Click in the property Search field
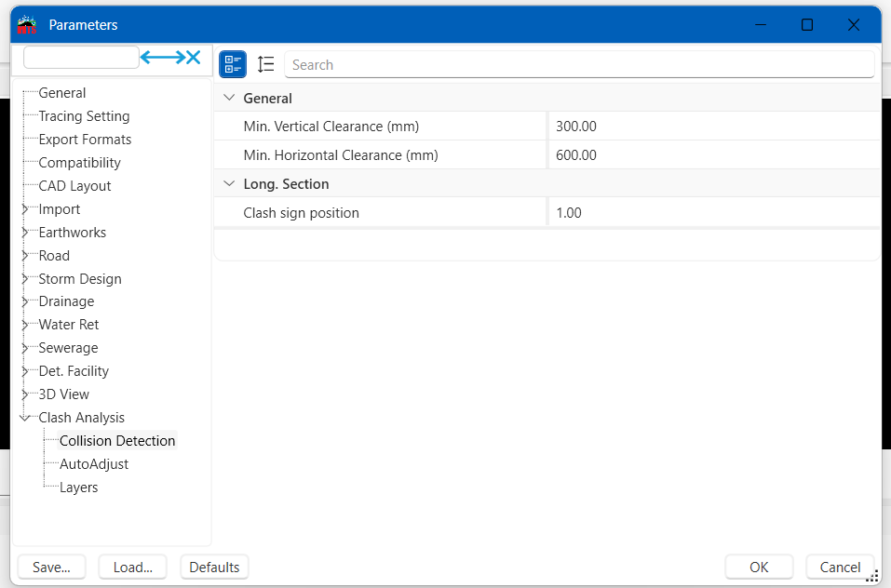 click(x=577, y=64)
